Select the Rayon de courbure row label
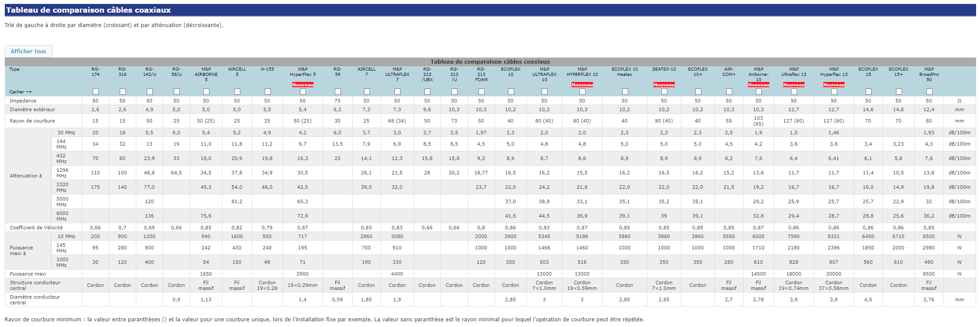980x327 pixels. coord(32,121)
